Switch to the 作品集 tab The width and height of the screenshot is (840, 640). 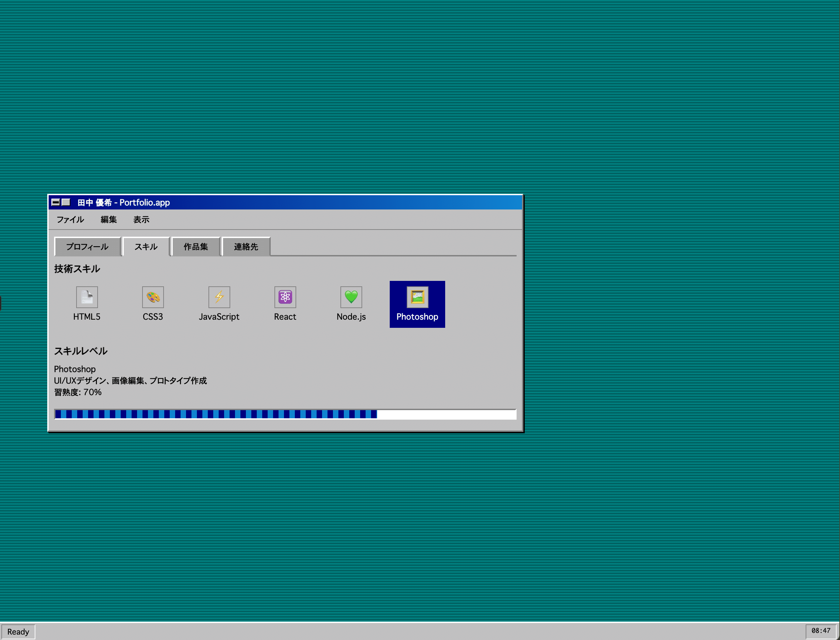pos(196,247)
